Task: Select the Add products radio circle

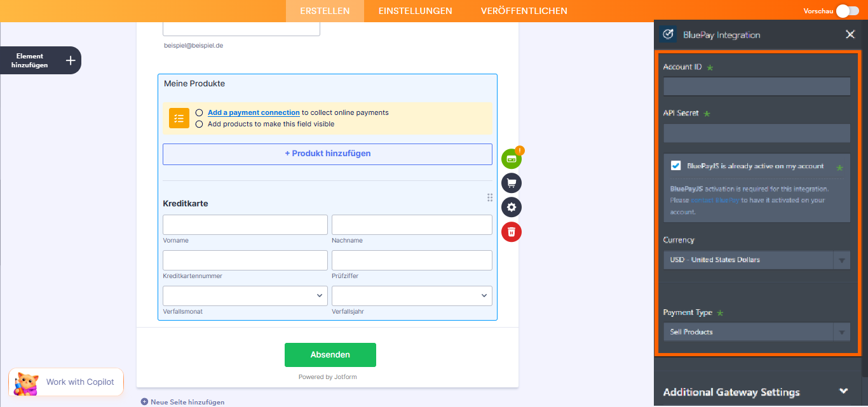Action: pos(200,124)
